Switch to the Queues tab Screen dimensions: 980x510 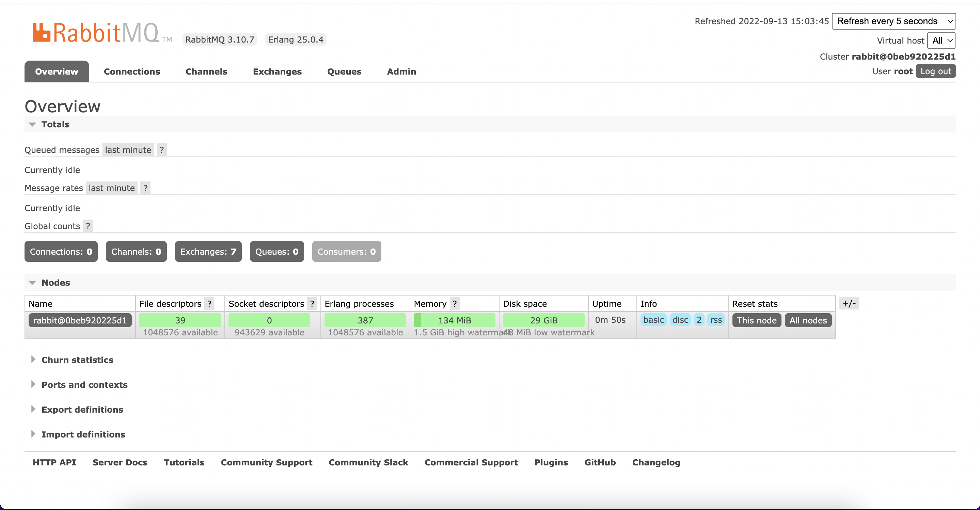pyautogui.click(x=344, y=71)
